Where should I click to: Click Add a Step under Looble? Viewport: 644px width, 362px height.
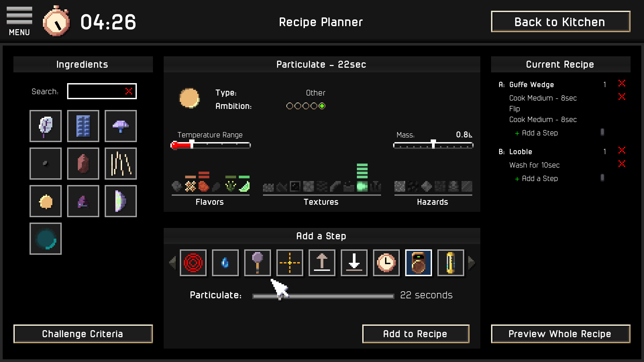pyautogui.click(x=536, y=179)
